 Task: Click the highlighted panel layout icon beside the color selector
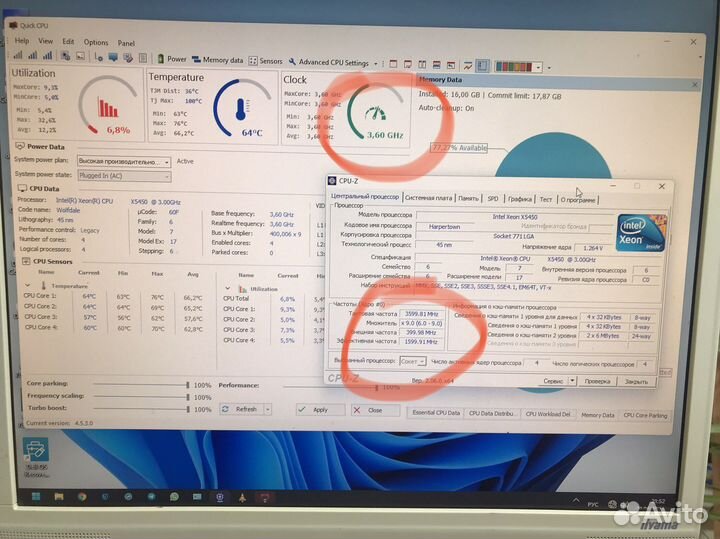point(482,66)
